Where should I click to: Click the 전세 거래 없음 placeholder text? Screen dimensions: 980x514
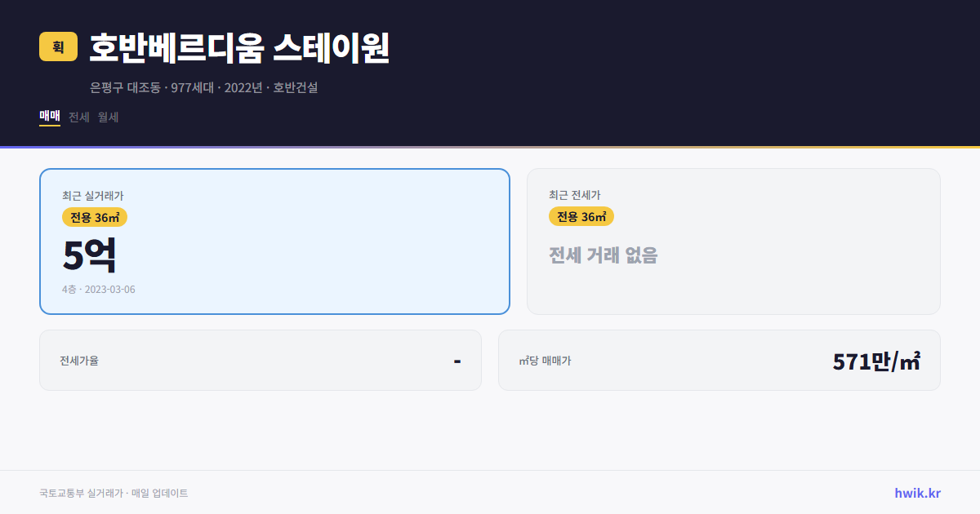(x=604, y=255)
